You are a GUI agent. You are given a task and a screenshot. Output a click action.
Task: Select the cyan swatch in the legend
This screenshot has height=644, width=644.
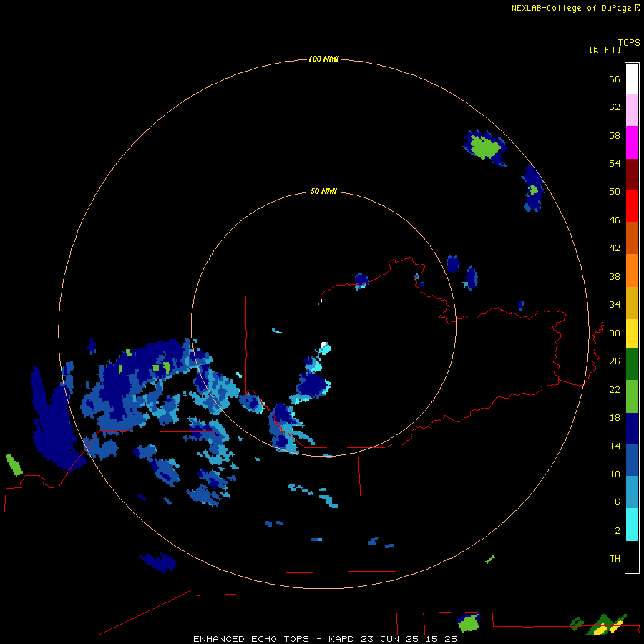(x=632, y=525)
